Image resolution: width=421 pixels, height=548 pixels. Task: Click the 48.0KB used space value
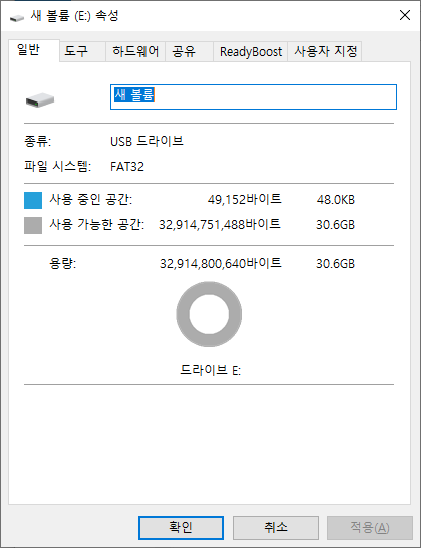(336, 200)
